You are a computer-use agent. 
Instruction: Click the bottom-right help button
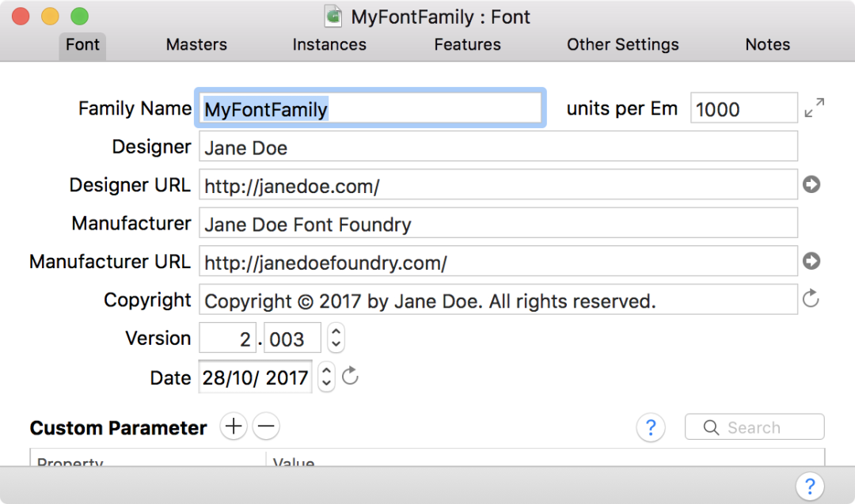tap(809, 486)
